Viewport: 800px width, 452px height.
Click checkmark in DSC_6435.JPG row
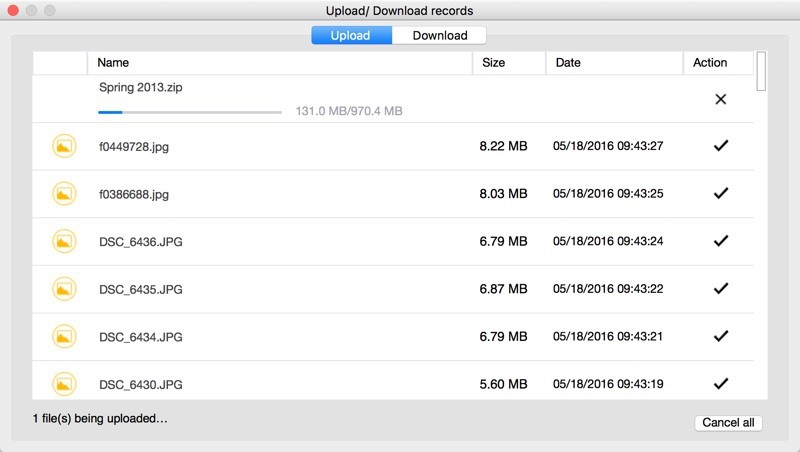coord(720,288)
